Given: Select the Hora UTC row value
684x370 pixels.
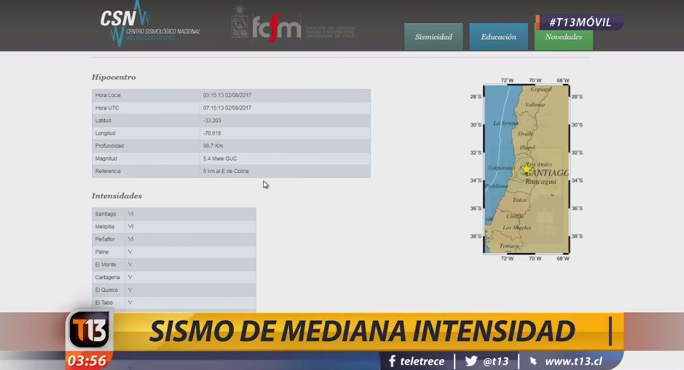Looking at the screenshot, I should pyautogui.click(x=227, y=108).
